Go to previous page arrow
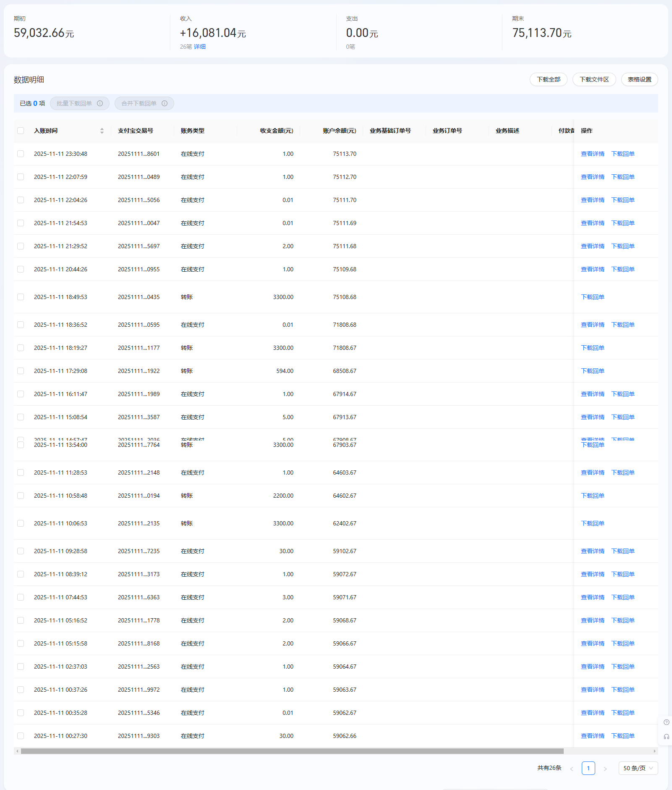672x790 pixels. click(571, 769)
